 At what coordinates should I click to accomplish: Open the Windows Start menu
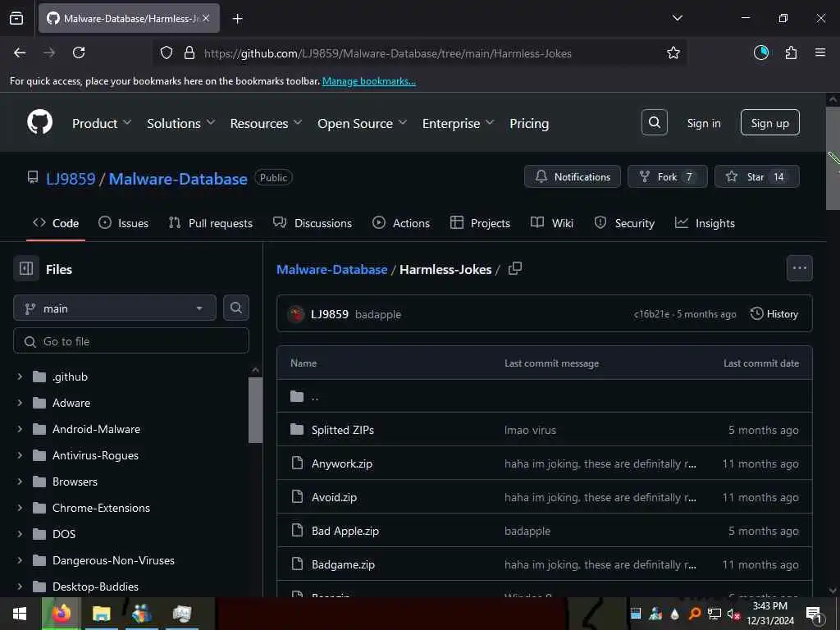(x=20, y=614)
